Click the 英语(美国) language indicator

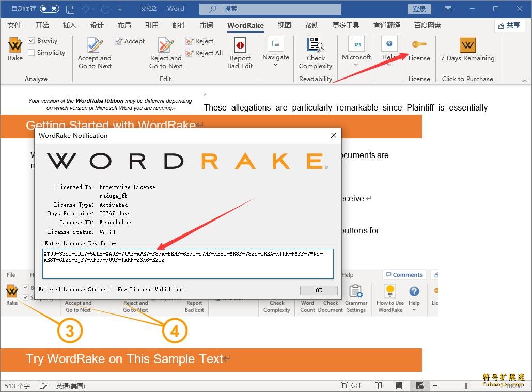pos(71,386)
